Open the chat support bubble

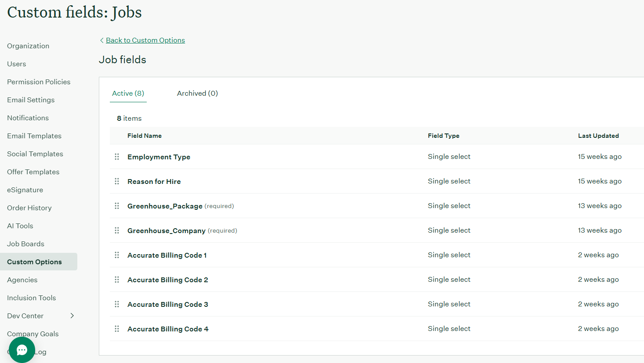(x=22, y=350)
